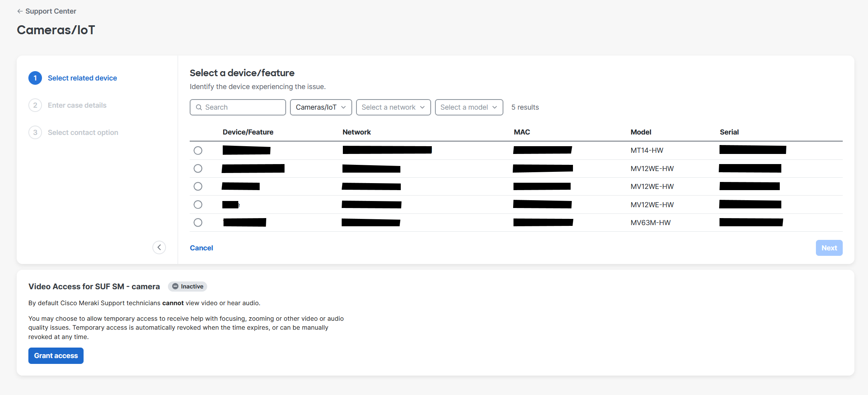This screenshot has width=868, height=395.
Task: Collapse the steps sidebar with chevron button
Action: (159, 247)
